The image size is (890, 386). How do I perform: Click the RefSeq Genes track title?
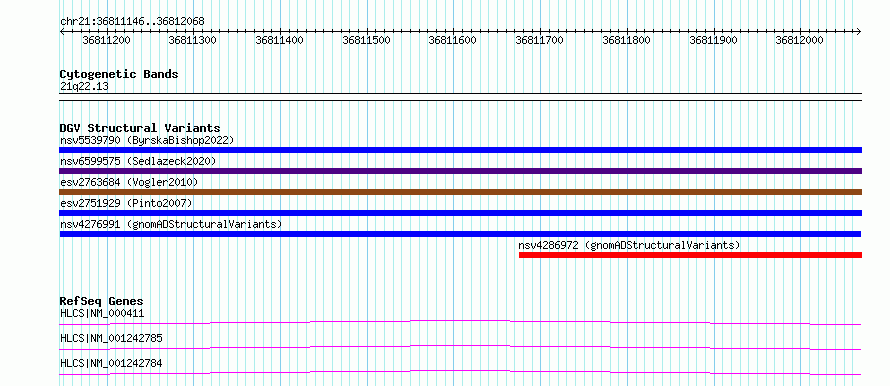(102, 301)
